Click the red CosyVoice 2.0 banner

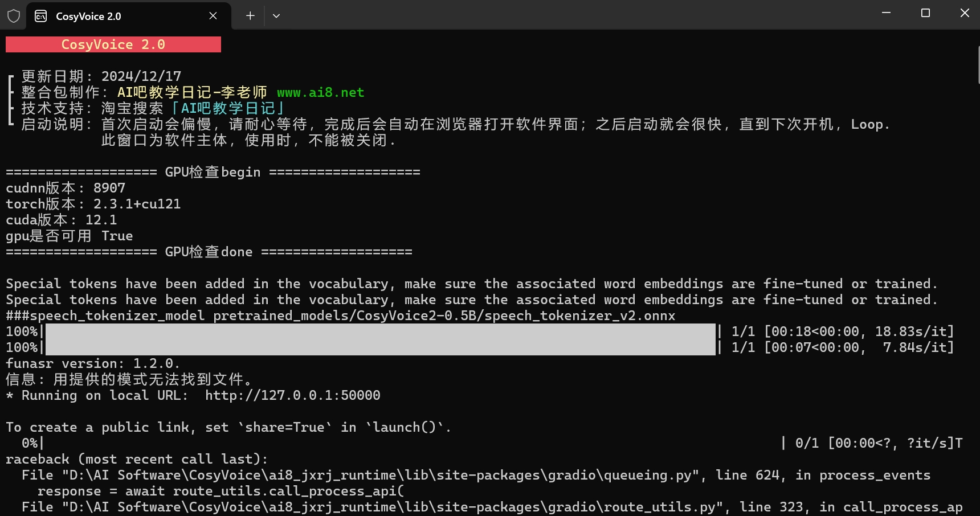[x=113, y=44]
